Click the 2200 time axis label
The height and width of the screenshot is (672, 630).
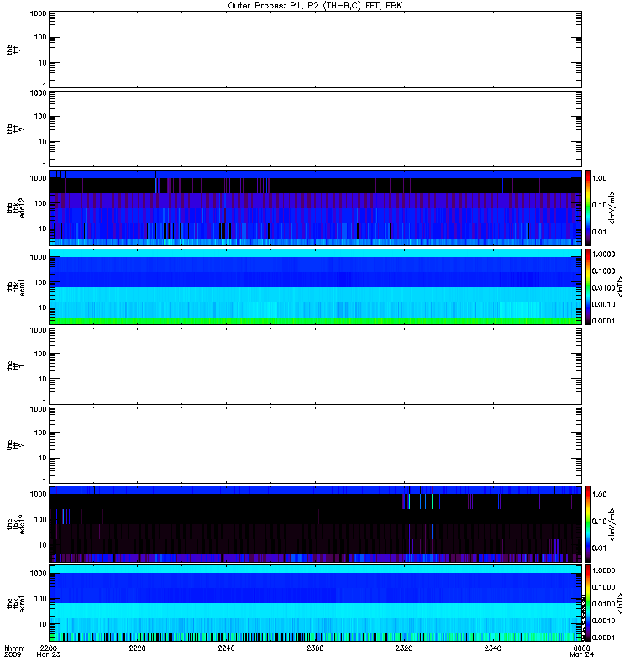click(x=48, y=648)
